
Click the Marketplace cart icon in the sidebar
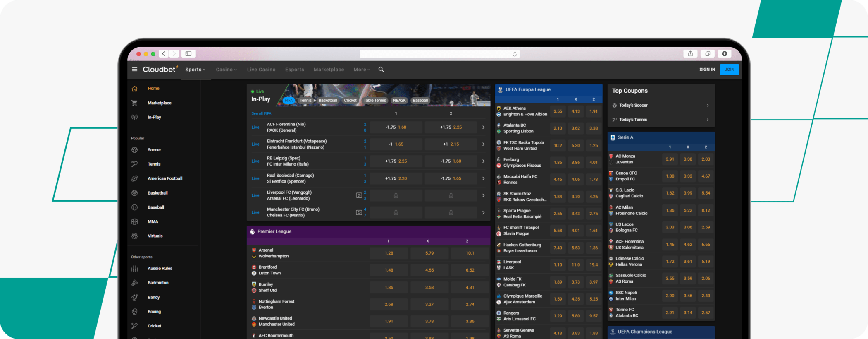coord(134,103)
